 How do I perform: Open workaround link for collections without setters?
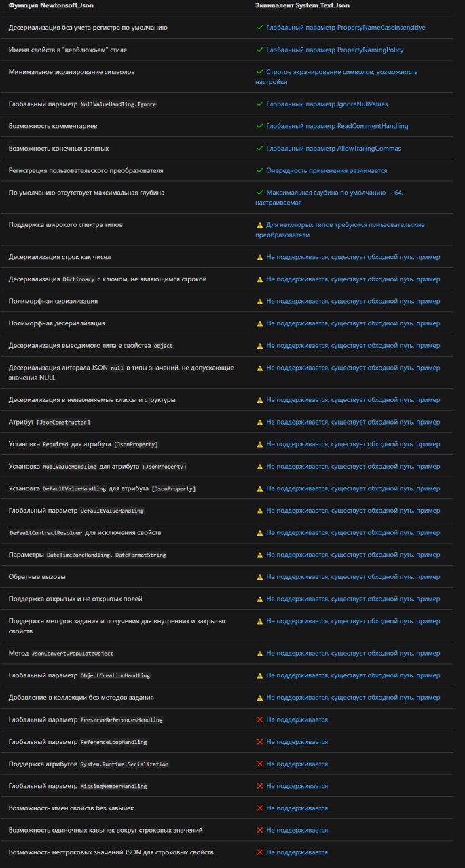pos(353,698)
